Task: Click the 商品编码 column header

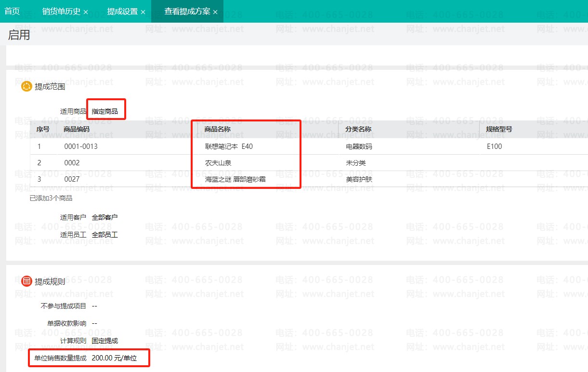Action: (x=77, y=129)
